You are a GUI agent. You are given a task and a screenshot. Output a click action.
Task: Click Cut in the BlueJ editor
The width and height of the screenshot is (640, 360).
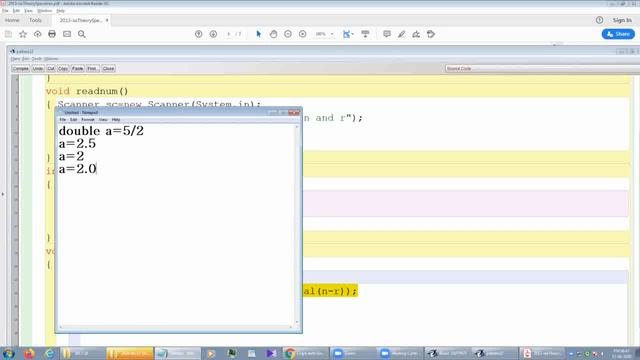pyautogui.click(x=51, y=69)
